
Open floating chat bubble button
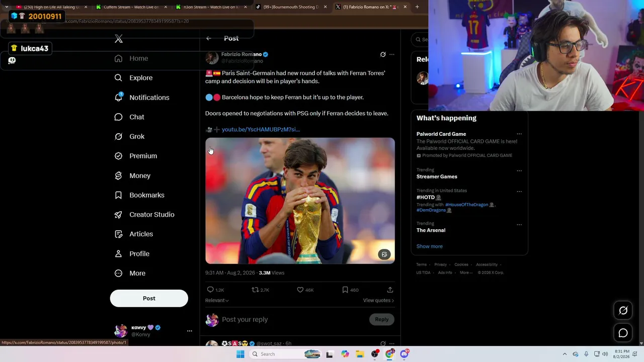[x=623, y=333]
